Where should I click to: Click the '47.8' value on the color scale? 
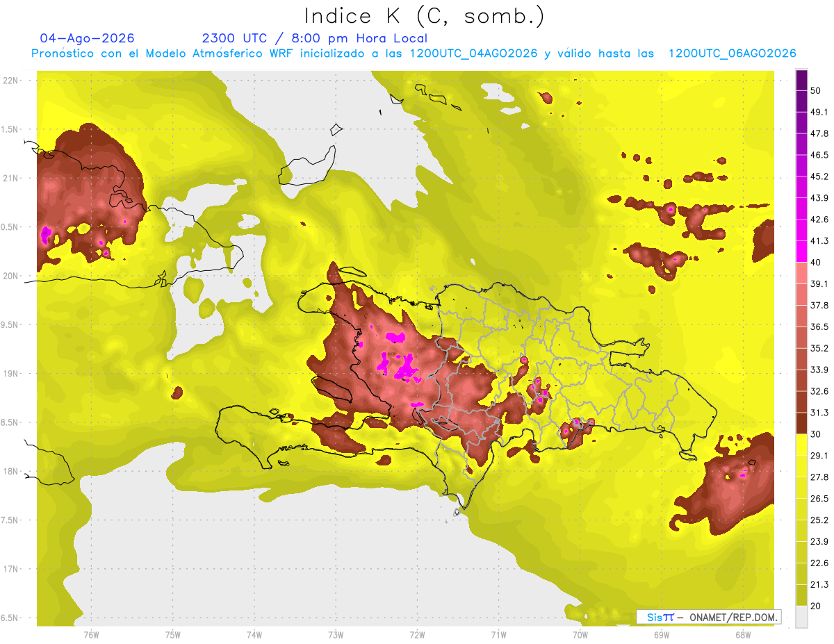tap(819, 133)
